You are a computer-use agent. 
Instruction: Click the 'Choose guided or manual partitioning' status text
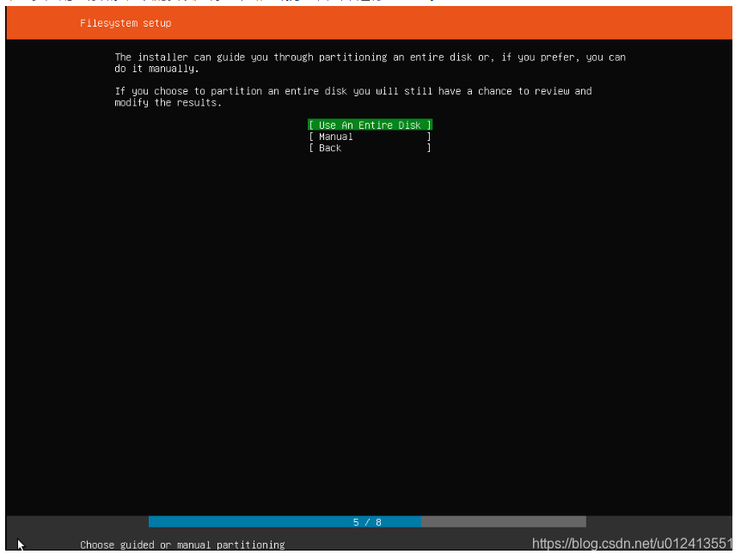point(182,545)
